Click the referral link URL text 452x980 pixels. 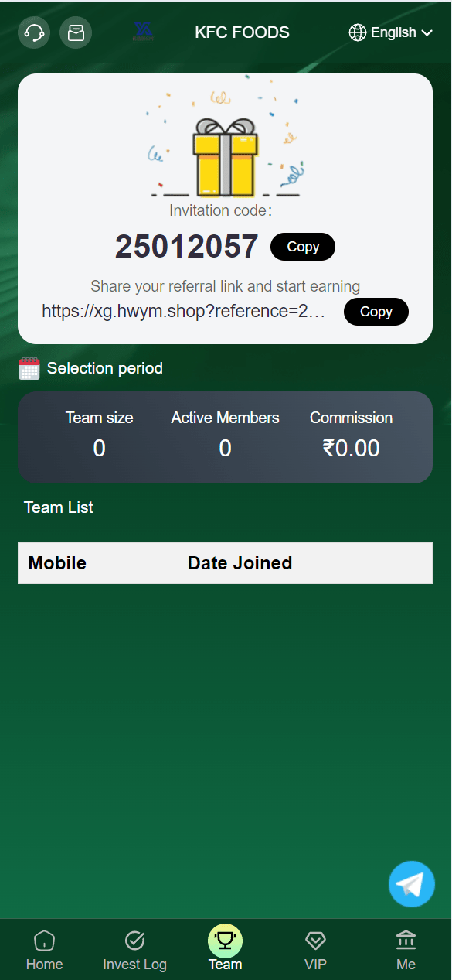(184, 312)
